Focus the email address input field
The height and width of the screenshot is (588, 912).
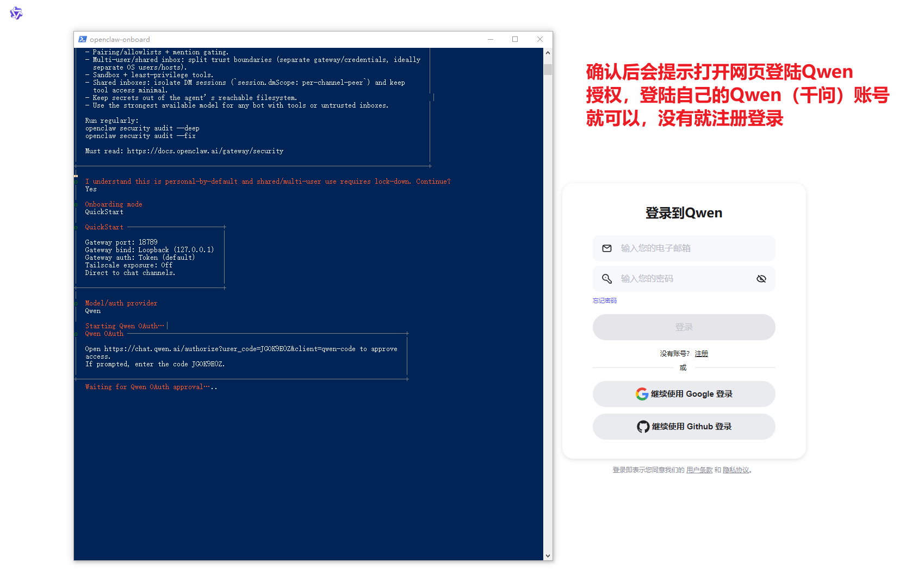click(684, 248)
